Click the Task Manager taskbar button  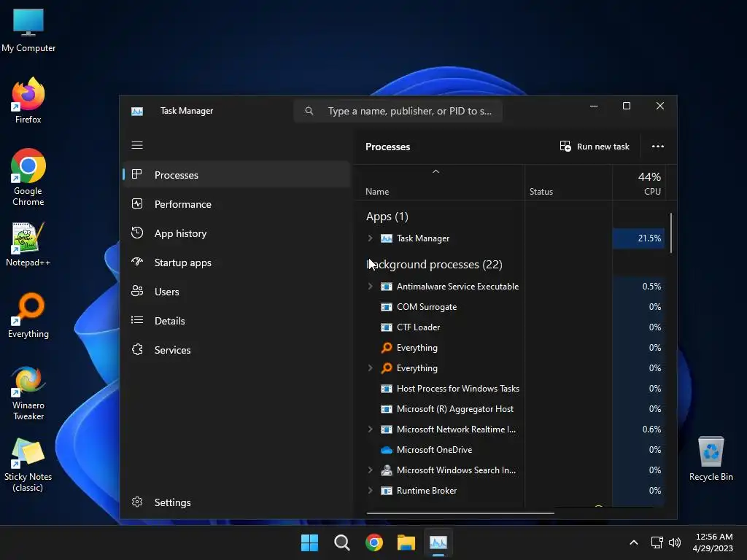click(x=438, y=542)
